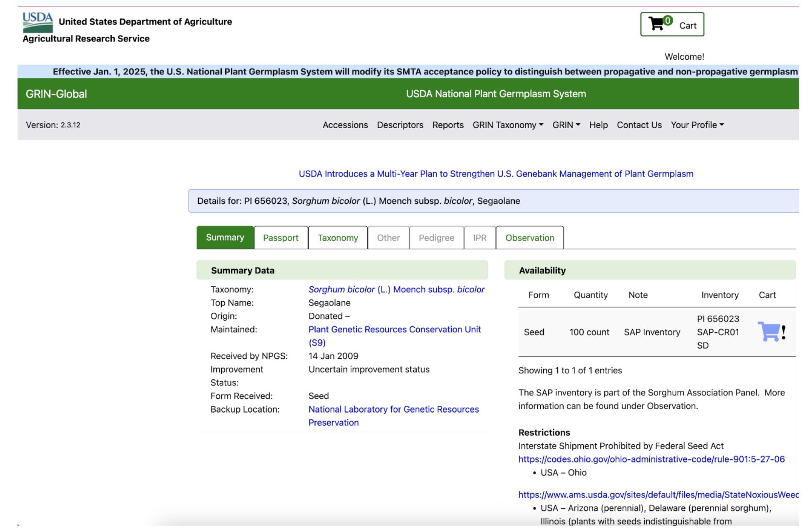Expand the Your Profile dropdown

point(697,125)
